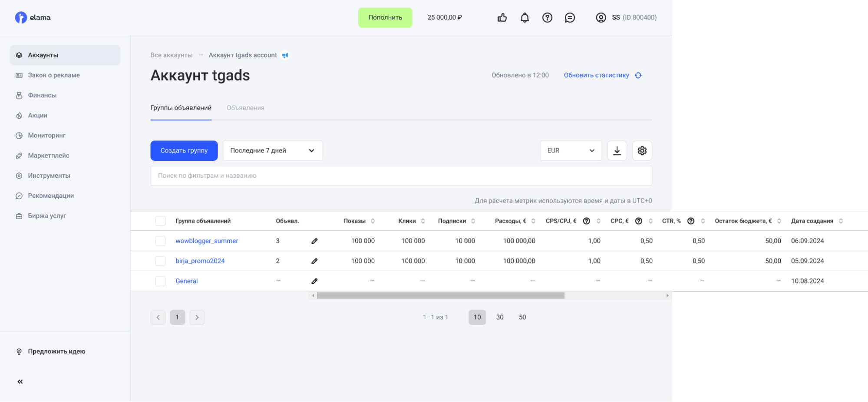Show CPC help tooltip icon
The height and width of the screenshot is (402, 868).
coord(639,221)
